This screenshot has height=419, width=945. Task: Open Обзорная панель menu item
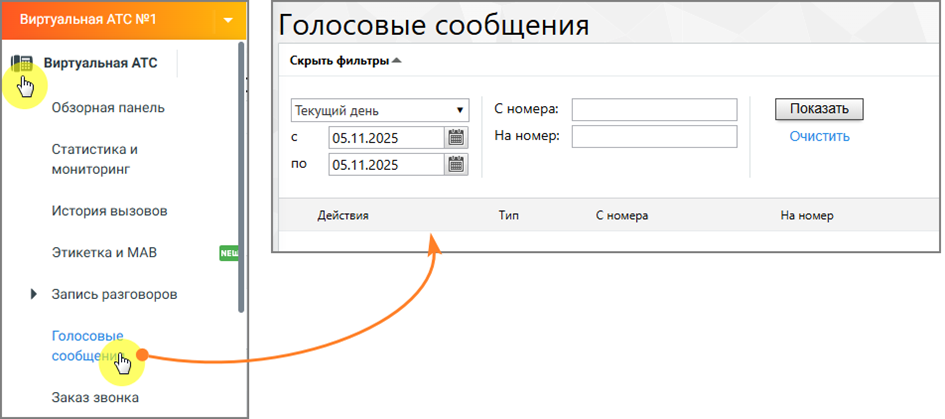tap(108, 108)
